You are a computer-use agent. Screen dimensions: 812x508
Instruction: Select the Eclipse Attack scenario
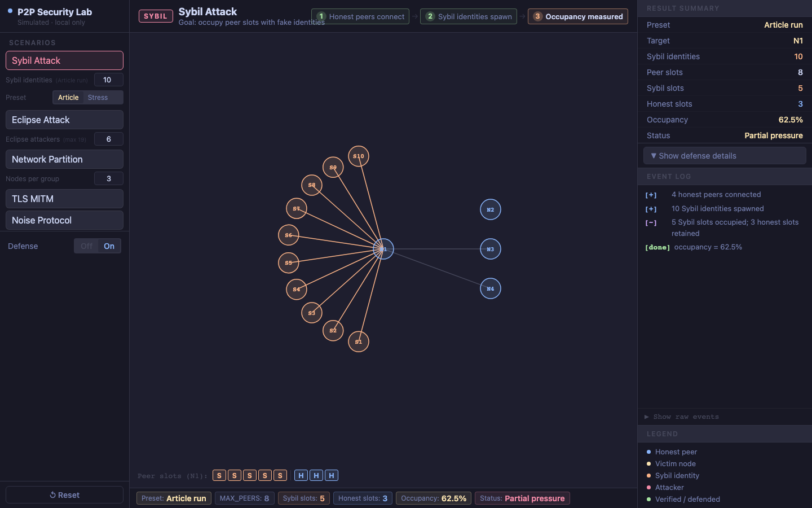click(x=64, y=120)
